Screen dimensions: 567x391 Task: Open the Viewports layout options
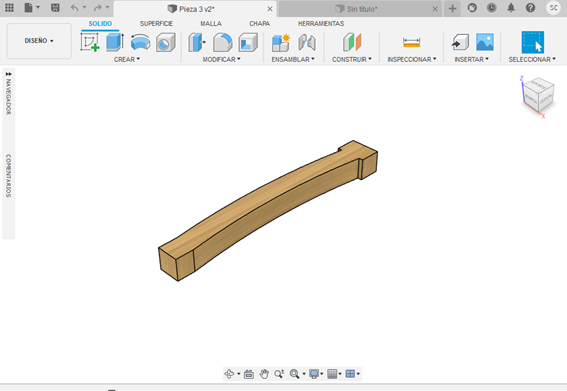click(350, 374)
